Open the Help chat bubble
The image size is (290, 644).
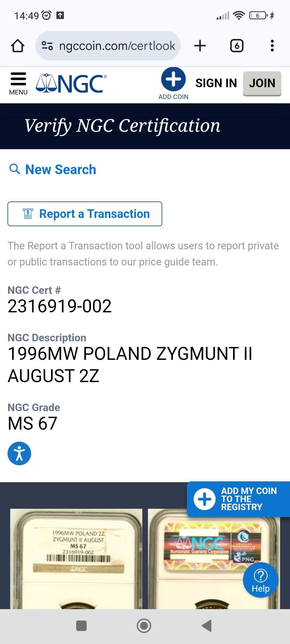[260, 580]
